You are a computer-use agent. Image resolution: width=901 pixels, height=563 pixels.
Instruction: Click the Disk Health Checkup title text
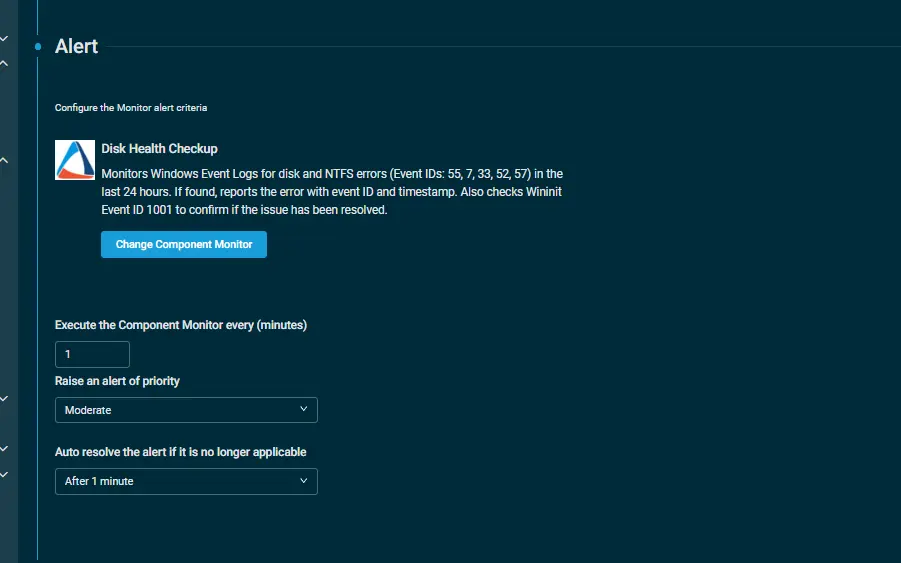coord(159,149)
